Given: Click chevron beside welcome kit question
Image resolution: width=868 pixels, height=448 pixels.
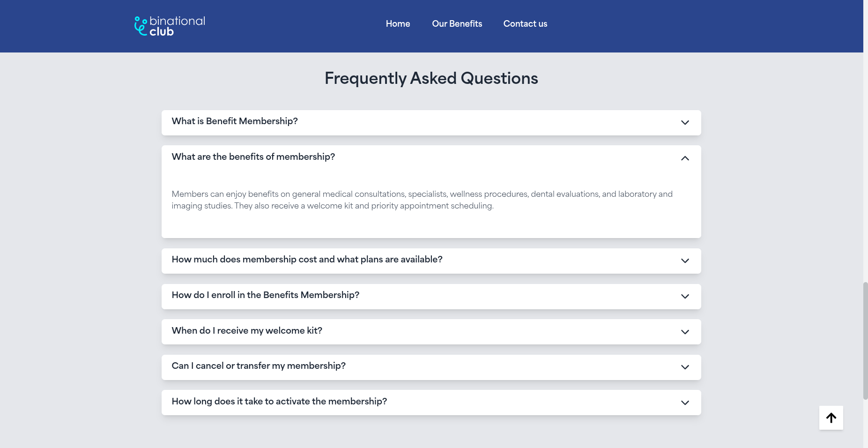Looking at the screenshot, I should point(685,332).
